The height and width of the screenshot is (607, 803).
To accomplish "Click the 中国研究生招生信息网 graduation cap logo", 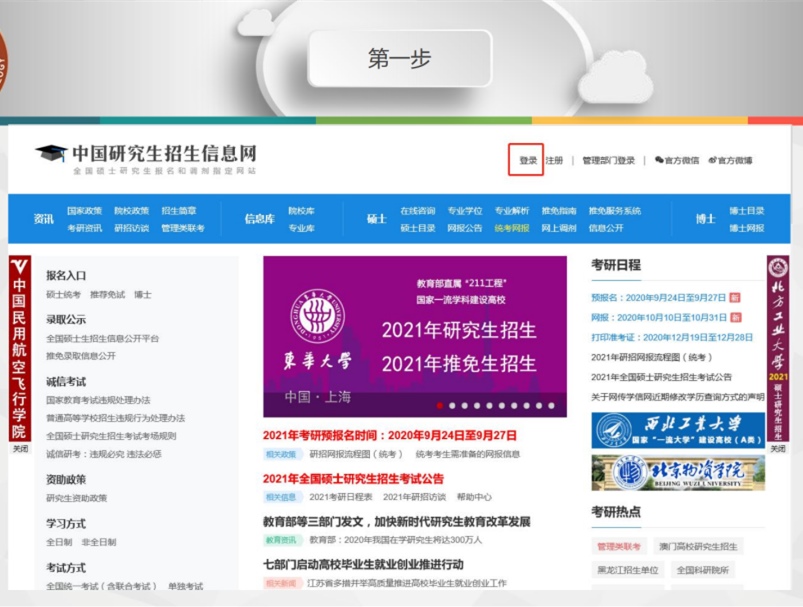I will point(51,154).
